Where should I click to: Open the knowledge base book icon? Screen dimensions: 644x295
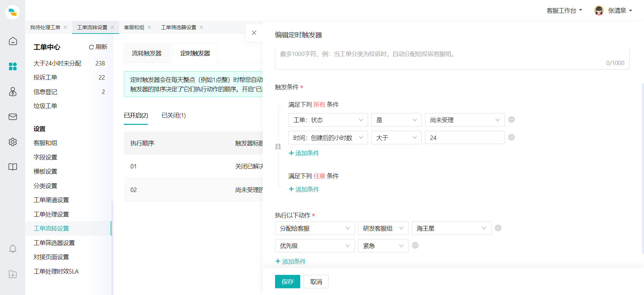tap(13, 167)
